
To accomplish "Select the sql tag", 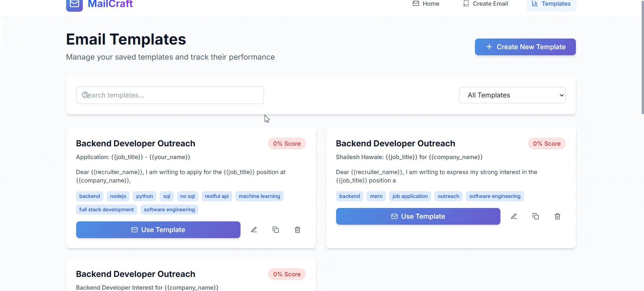I will click(167, 196).
